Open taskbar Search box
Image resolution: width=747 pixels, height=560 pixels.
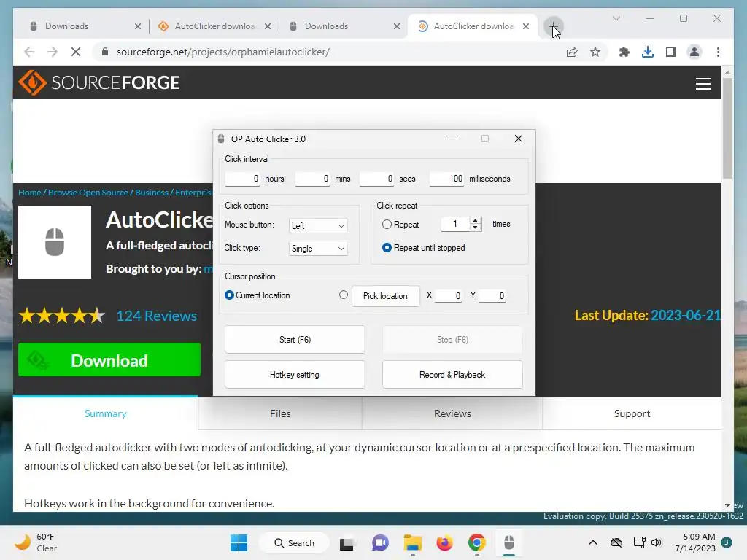pyautogui.click(x=294, y=542)
